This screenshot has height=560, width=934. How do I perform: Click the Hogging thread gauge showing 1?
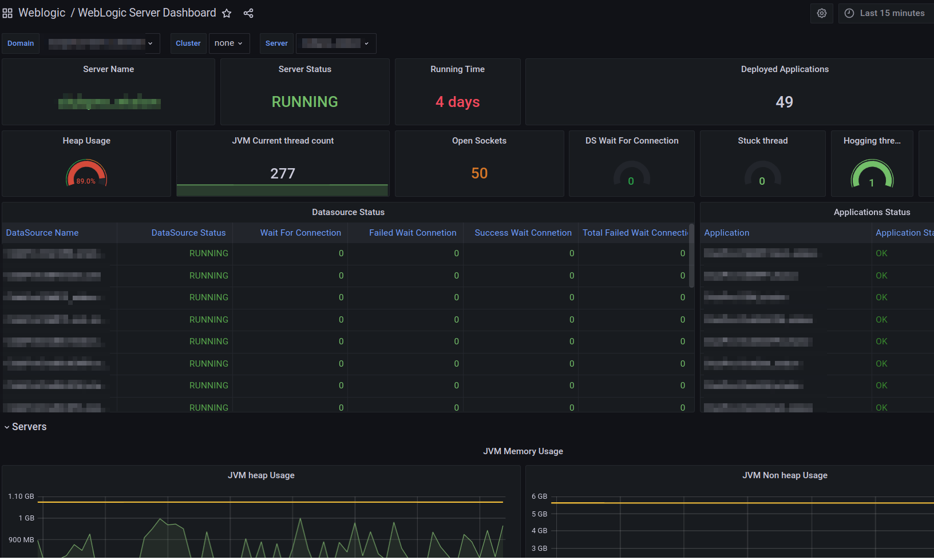[x=872, y=174]
